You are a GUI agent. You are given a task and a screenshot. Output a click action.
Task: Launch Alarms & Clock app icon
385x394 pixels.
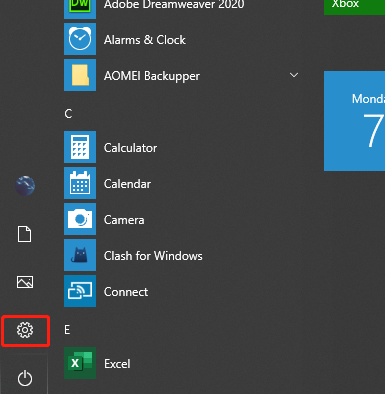point(80,39)
